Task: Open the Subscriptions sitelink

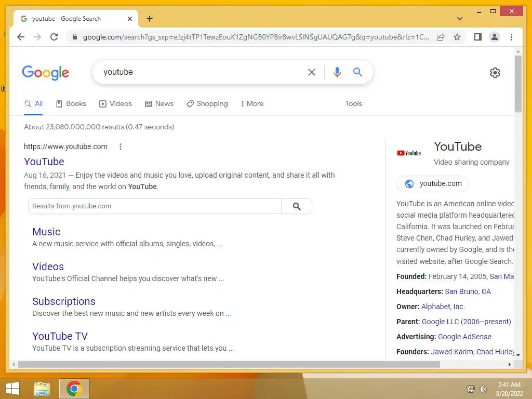Action: click(x=64, y=301)
